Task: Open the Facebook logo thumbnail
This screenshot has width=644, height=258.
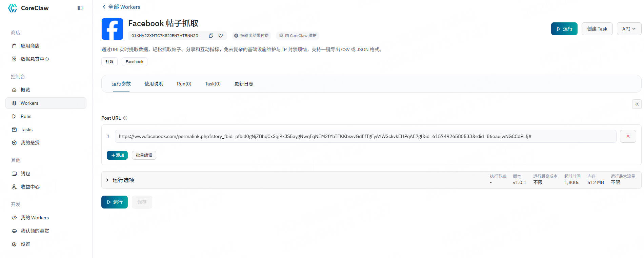Action: coord(112,29)
